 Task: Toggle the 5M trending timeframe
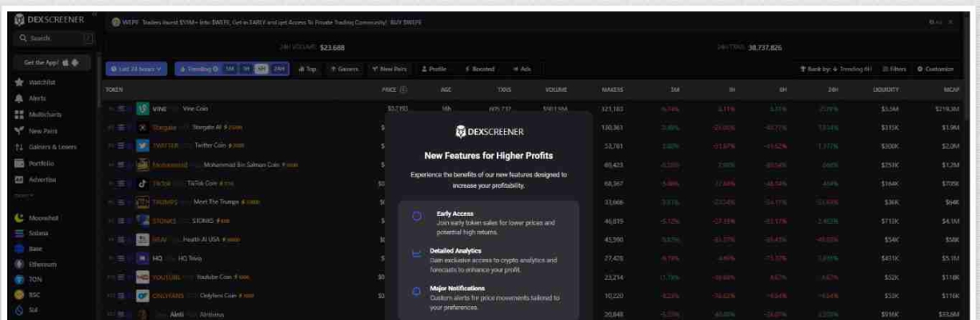(x=230, y=69)
